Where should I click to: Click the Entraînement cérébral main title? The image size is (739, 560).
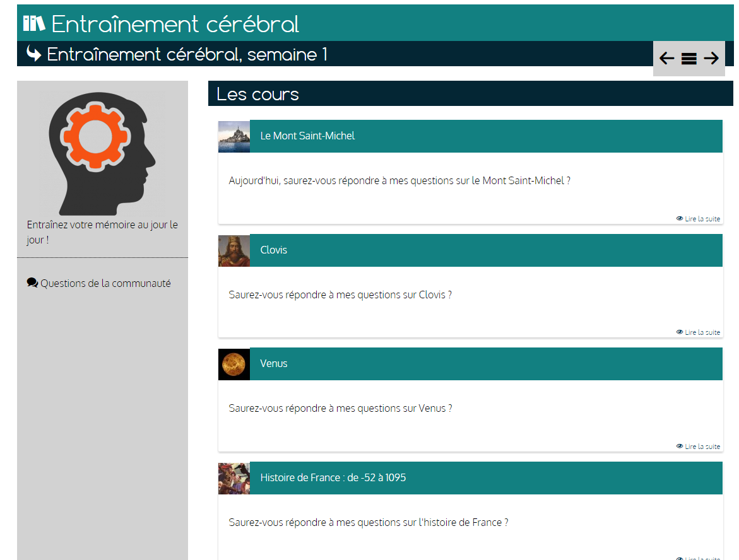175,24
